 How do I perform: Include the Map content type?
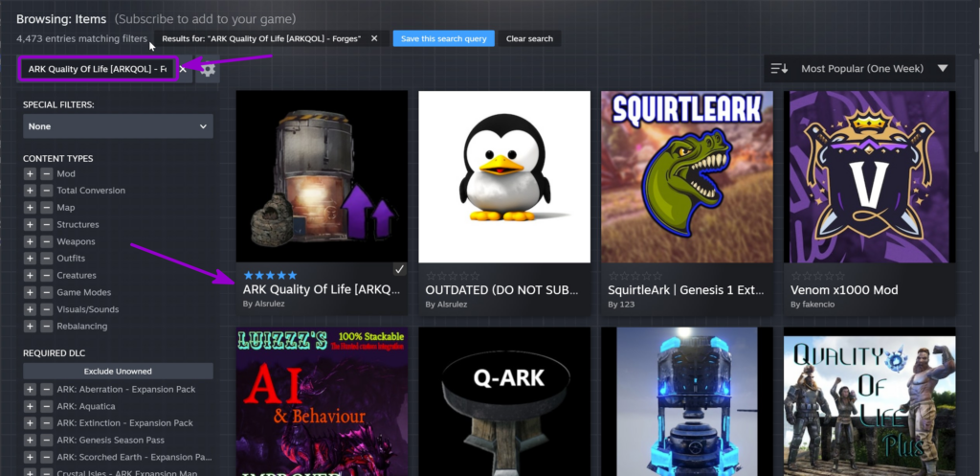(x=30, y=208)
